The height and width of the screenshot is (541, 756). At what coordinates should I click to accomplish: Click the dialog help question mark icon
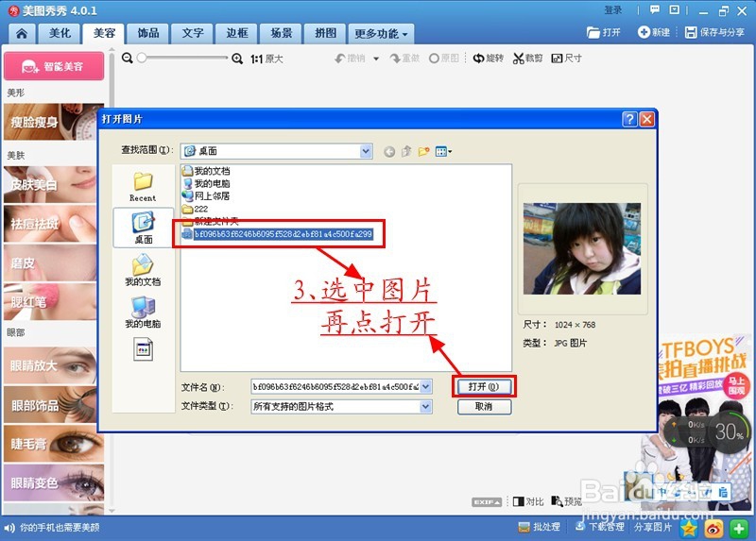point(629,119)
